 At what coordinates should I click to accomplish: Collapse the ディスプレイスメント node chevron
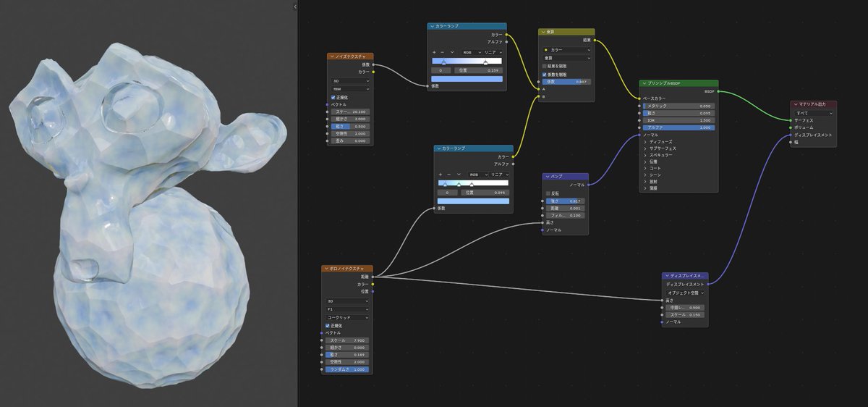tap(667, 276)
